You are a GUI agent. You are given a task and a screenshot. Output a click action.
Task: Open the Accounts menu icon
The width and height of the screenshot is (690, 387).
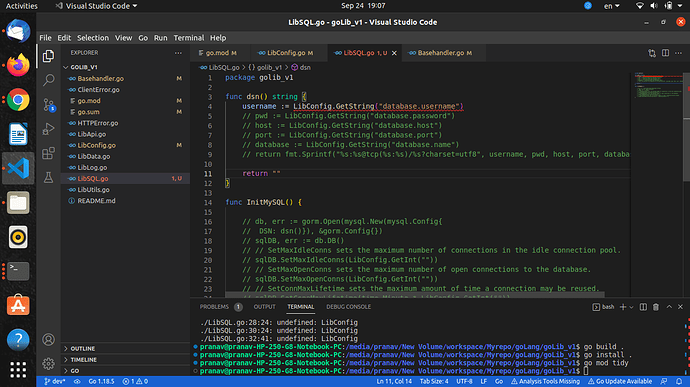pyautogui.click(x=48, y=339)
